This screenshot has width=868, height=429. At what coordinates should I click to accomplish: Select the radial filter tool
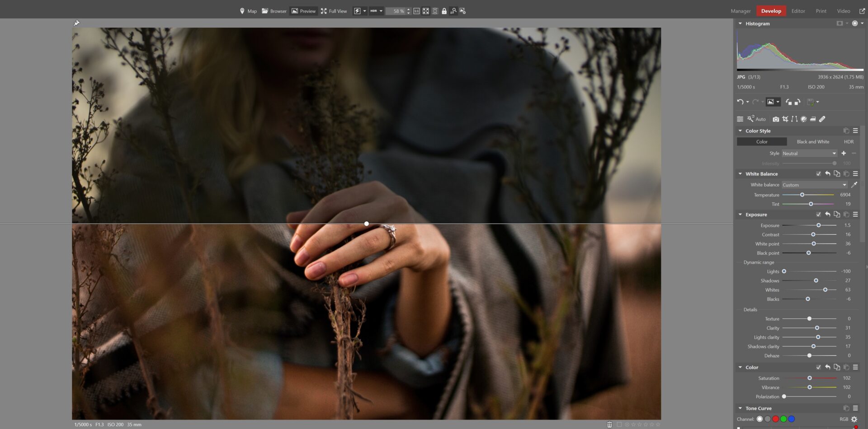tap(803, 119)
